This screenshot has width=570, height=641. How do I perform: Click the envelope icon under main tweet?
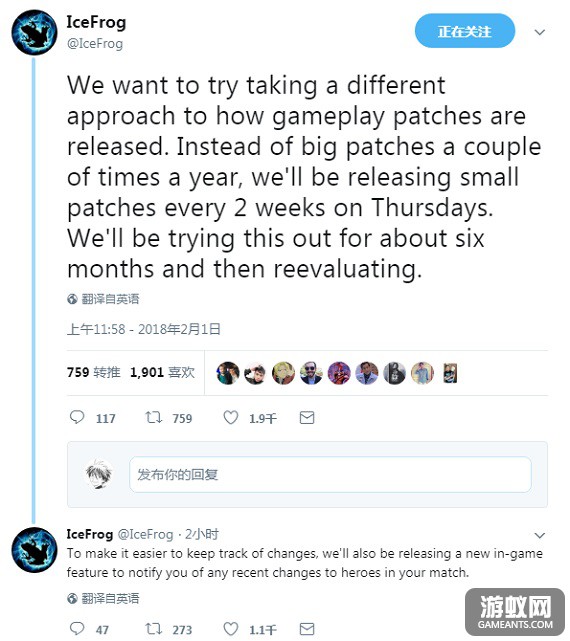pyautogui.click(x=307, y=417)
